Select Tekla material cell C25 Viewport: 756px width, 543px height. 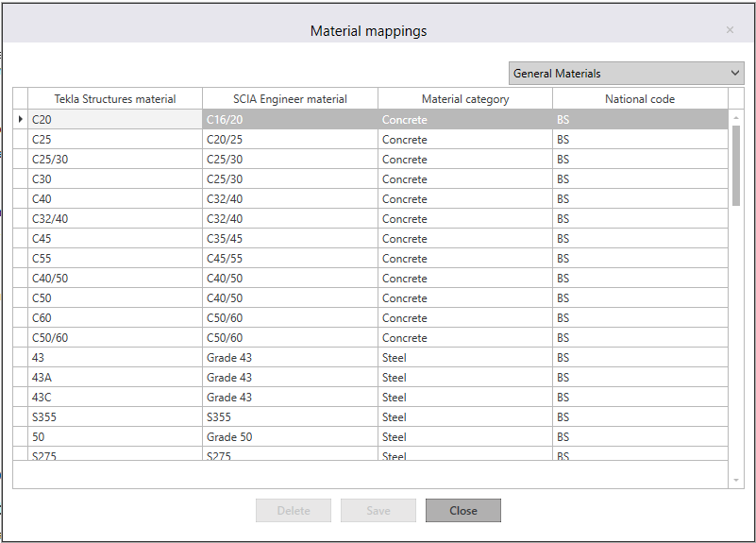pos(115,140)
